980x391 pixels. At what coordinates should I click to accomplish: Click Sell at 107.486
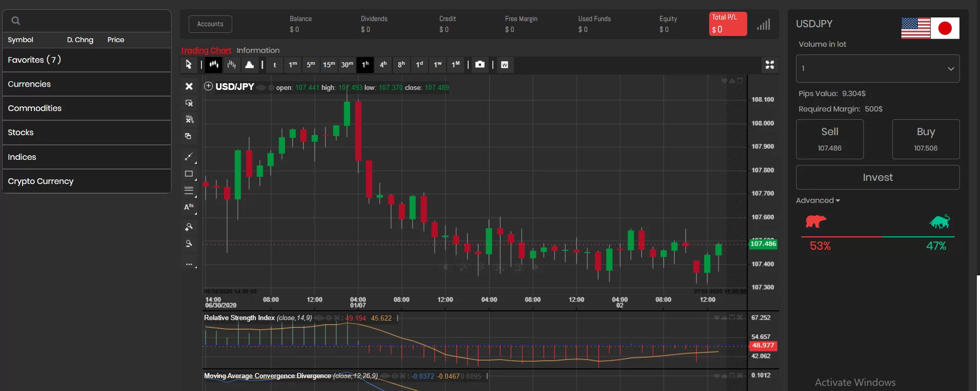[x=830, y=139]
